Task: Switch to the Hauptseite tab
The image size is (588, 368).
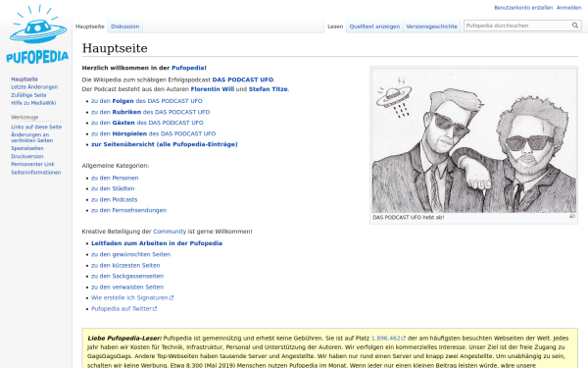Action: click(x=89, y=26)
